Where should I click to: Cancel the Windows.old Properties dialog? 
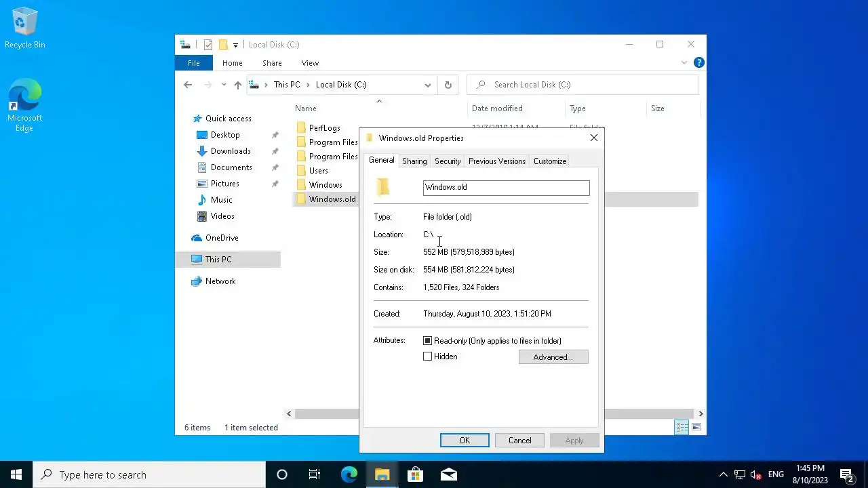(x=520, y=441)
